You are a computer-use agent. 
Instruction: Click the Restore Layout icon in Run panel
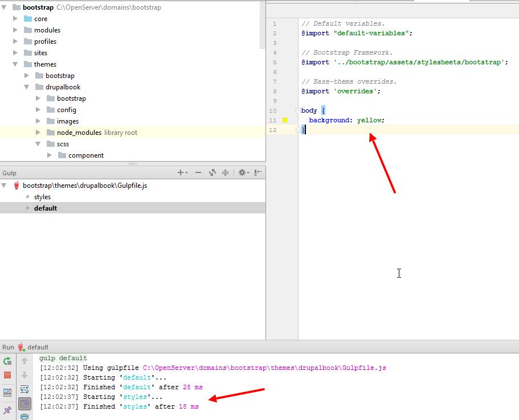tap(7, 393)
